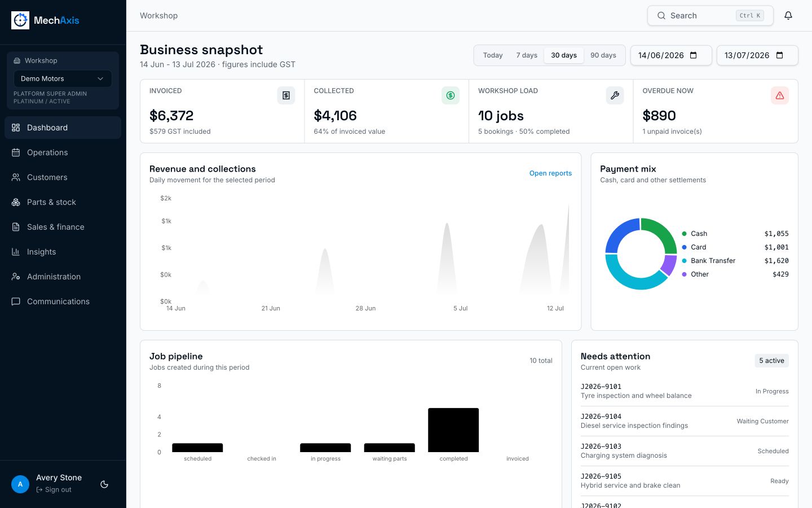Open notifications bell icon
Viewport: 812px width, 508px height.
(788, 16)
